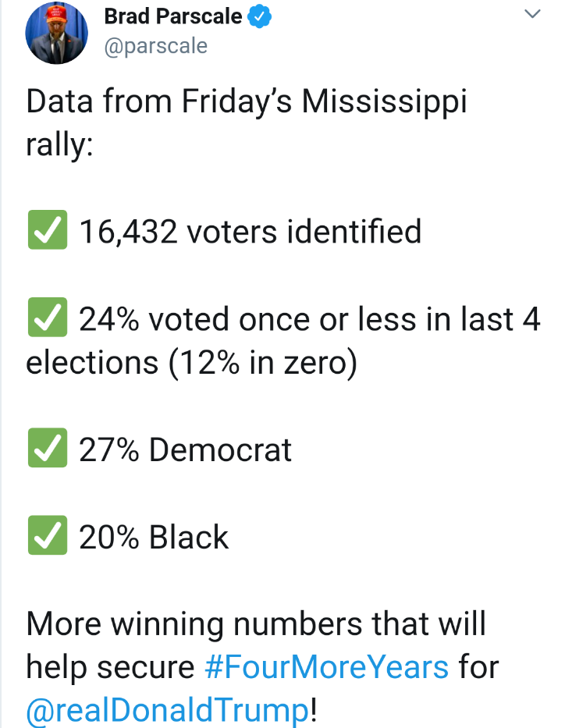Open the tweet options chevron menu
This screenshot has height=728, width=565.
[x=532, y=14]
